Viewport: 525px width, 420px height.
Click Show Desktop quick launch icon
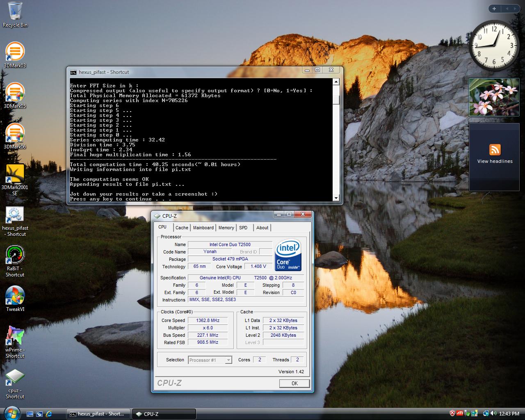[x=30, y=414]
